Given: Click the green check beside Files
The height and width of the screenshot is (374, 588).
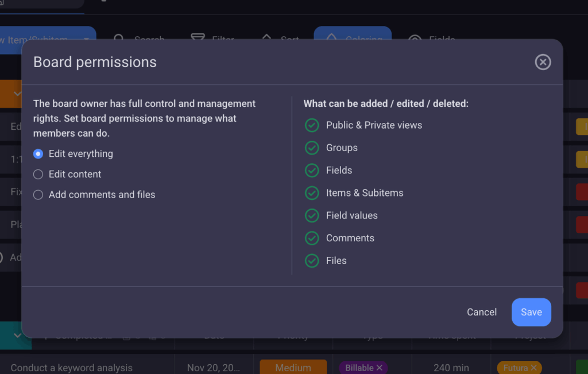Looking at the screenshot, I should coord(312,260).
